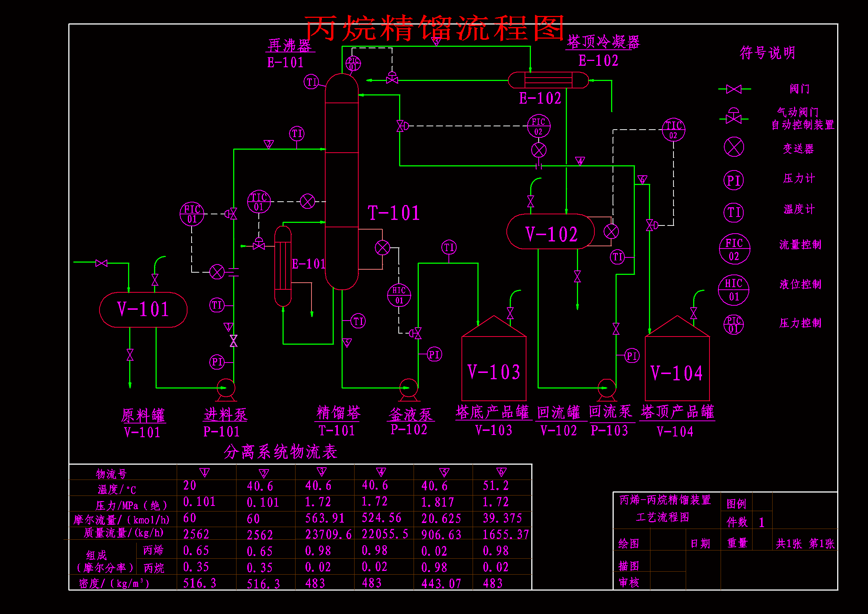Select the V-103 bottom product tank
The width and height of the screenshot is (868, 614).
coord(494,358)
